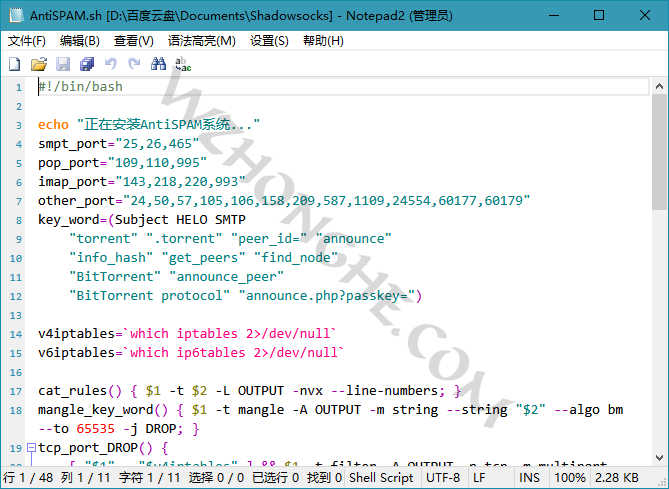Click smpt_port variable on line 4

[x=73, y=144]
